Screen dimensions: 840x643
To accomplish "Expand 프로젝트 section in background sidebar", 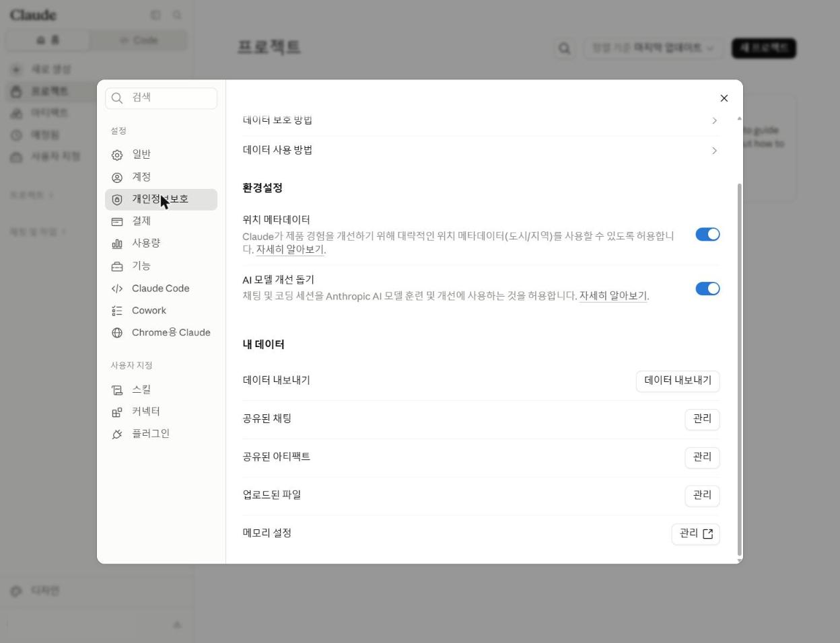I will coord(31,195).
